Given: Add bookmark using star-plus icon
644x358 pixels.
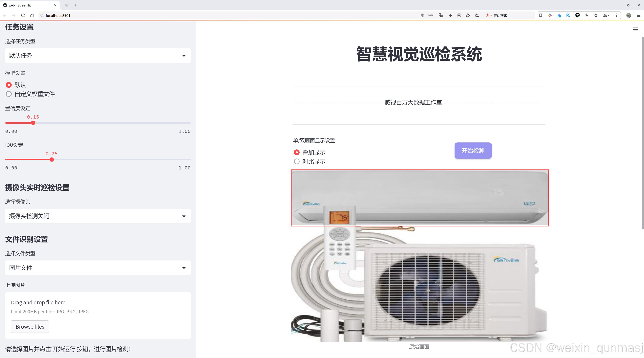Looking at the screenshot, I should click(477, 16).
